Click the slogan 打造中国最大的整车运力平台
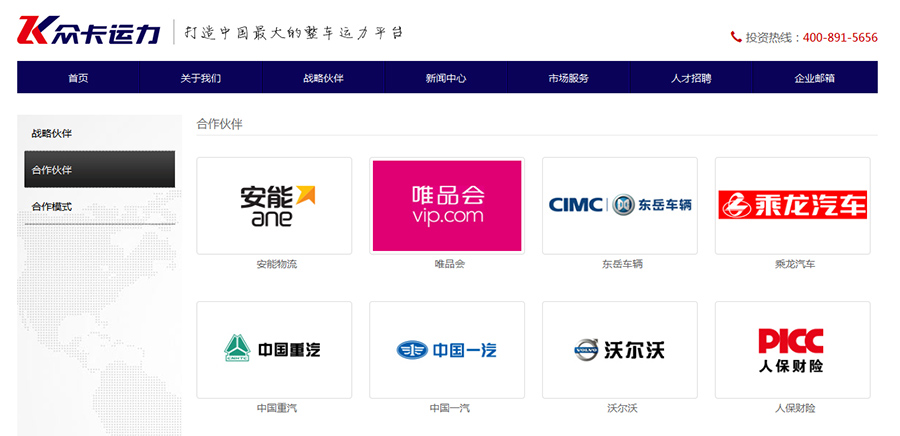 (x=293, y=32)
